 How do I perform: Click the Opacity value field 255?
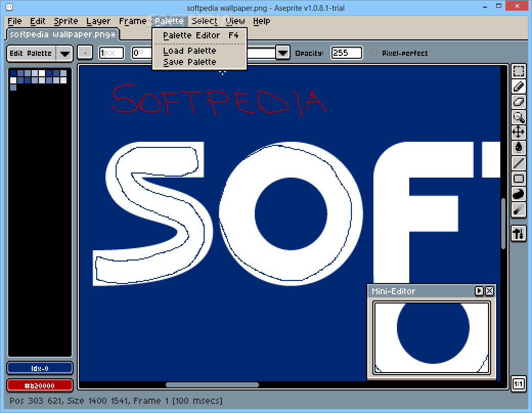pos(346,53)
